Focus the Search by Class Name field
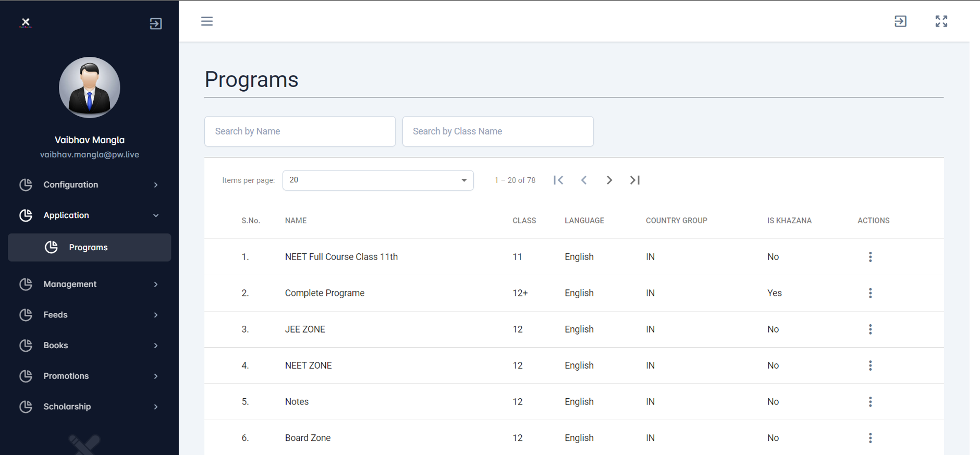 pos(498,131)
